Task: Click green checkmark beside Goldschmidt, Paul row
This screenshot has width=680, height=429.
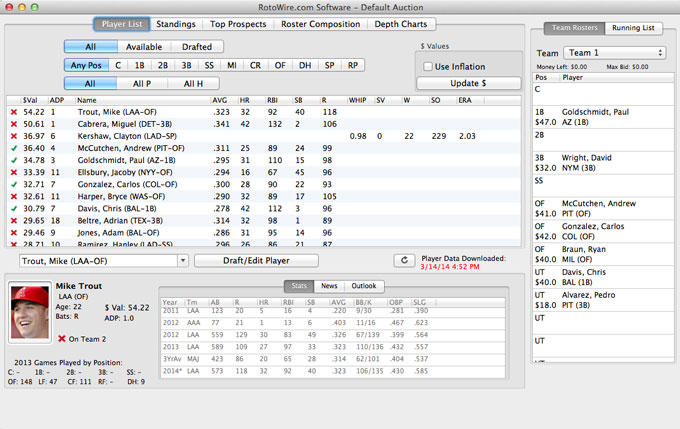Action: [14, 160]
